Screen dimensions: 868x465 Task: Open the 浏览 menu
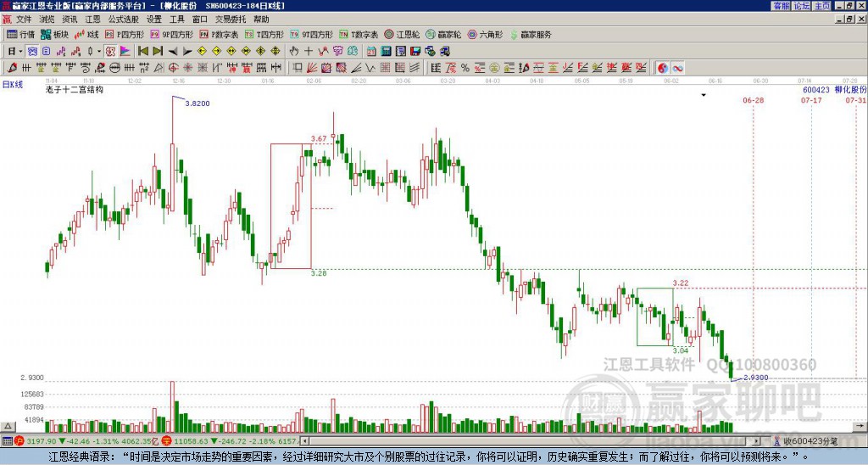(x=47, y=20)
